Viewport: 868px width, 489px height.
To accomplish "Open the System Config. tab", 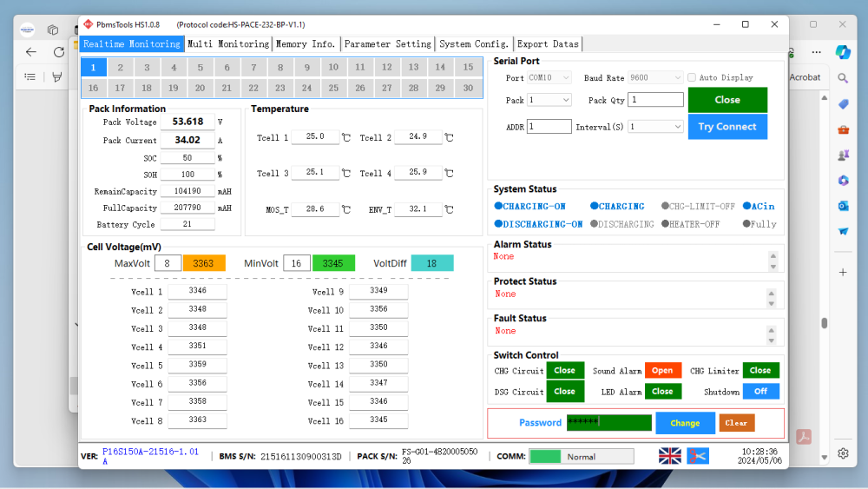I will [x=474, y=43].
